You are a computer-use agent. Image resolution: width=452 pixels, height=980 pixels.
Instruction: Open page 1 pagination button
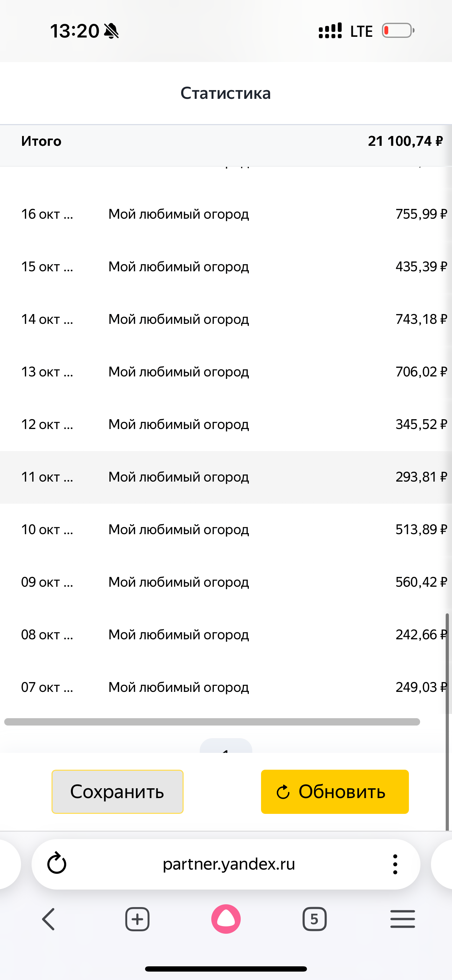[226, 747]
